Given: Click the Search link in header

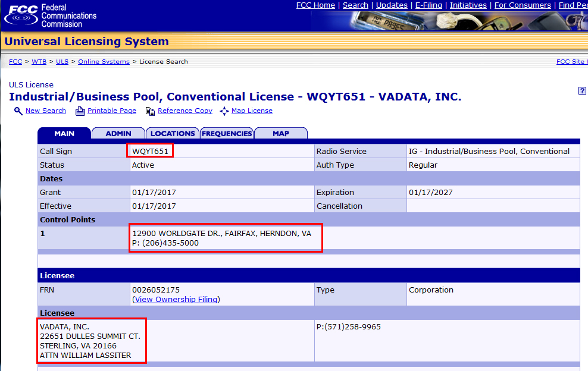Looking at the screenshot, I should pos(355,5).
